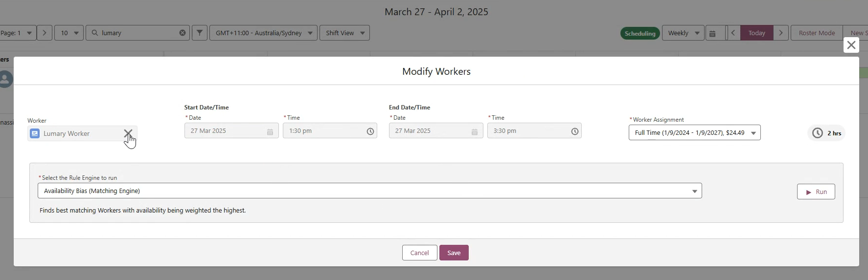Open the start date calendar picker
Screen dimensions: 868x280
click(270, 131)
